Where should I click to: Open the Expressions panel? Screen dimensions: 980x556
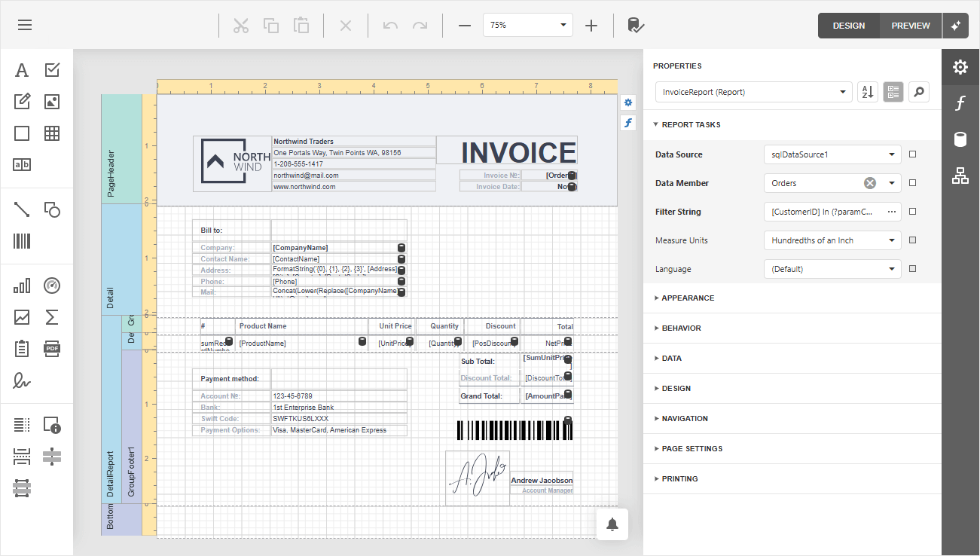pyautogui.click(x=960, y=103)
